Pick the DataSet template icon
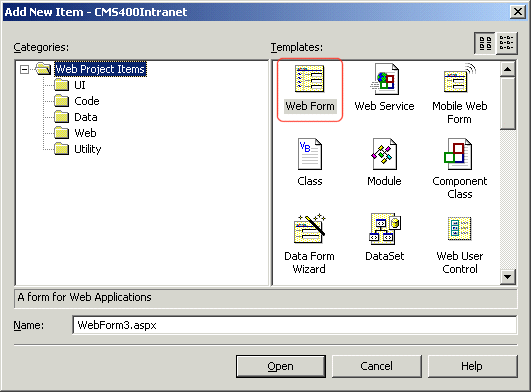Viewport: 531px width, 392px height. click(x=385, y=229)
